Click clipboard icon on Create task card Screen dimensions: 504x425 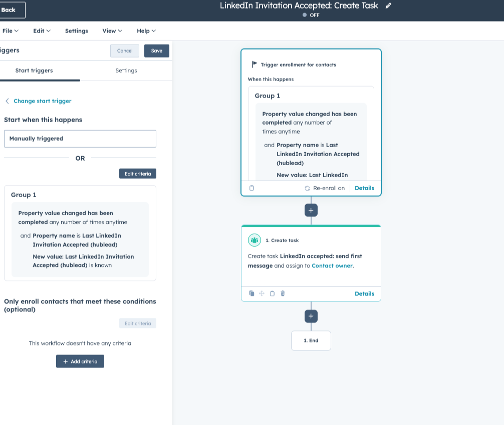pyautogui.click(x=272, y=293)
